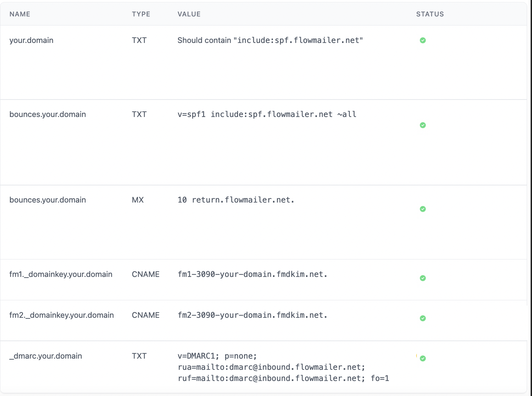This screenshot has height=396, width=532.
Task: Click the STATUS column header
Action: coord(430,14)
